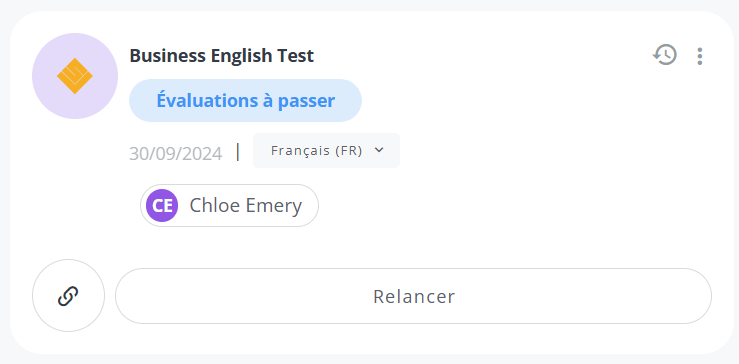Click the round link button beside Relancer
Viewport: 739px width, 364px height.
click(68, 296)
